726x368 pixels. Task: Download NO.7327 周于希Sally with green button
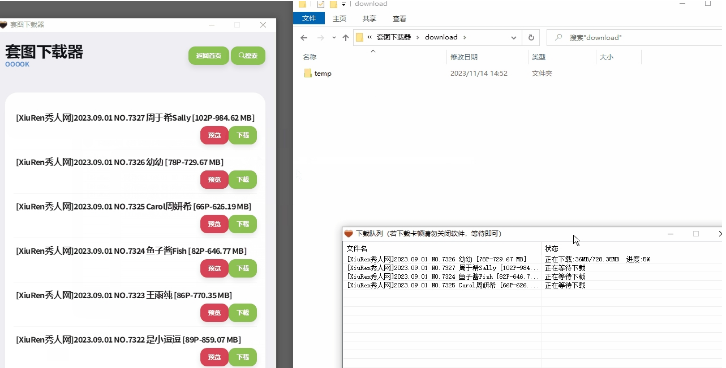coord(243,135)
